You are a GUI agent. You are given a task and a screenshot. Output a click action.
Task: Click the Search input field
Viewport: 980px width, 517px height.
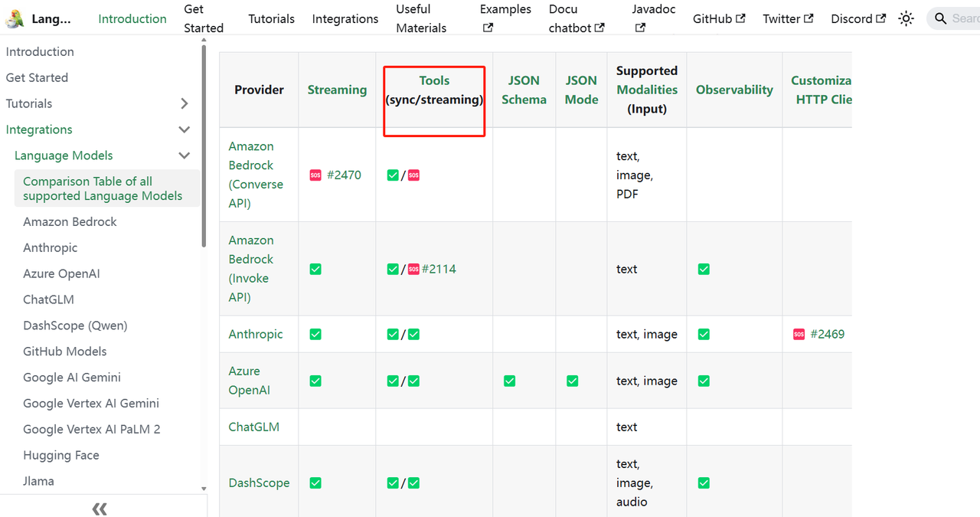[954, 18]
